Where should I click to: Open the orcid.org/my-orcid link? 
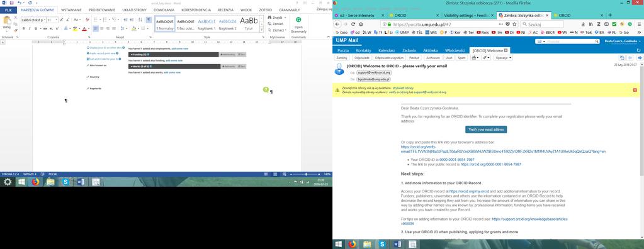click(x=468, y=191)
